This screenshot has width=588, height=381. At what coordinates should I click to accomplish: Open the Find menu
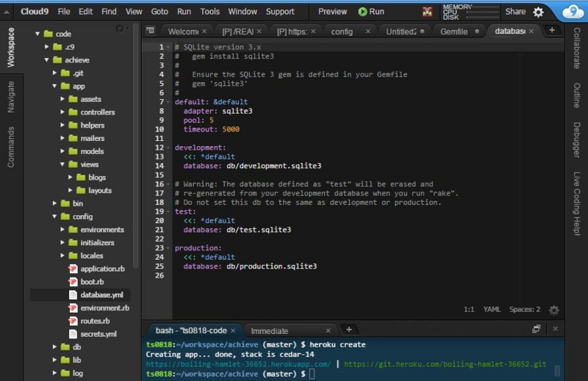click(x=109, y=12)
